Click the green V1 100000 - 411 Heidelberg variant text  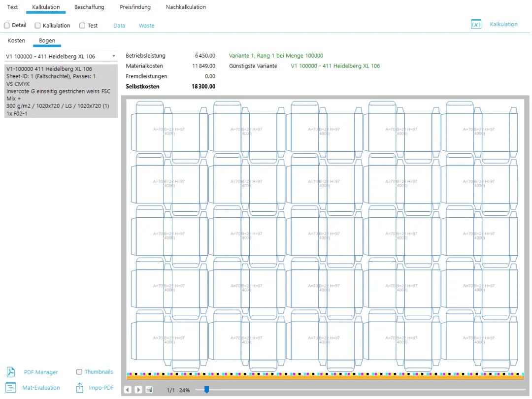point(335,66)
